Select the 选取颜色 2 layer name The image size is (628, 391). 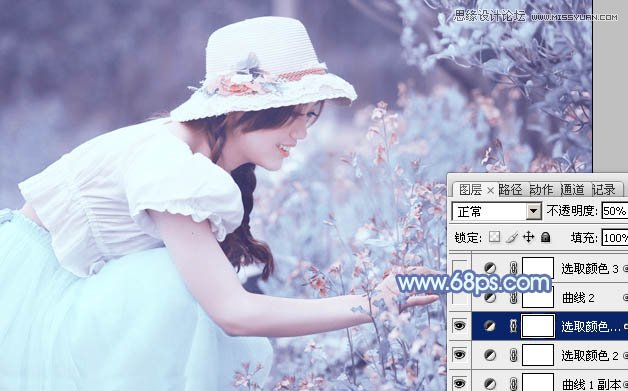point(590,355)
